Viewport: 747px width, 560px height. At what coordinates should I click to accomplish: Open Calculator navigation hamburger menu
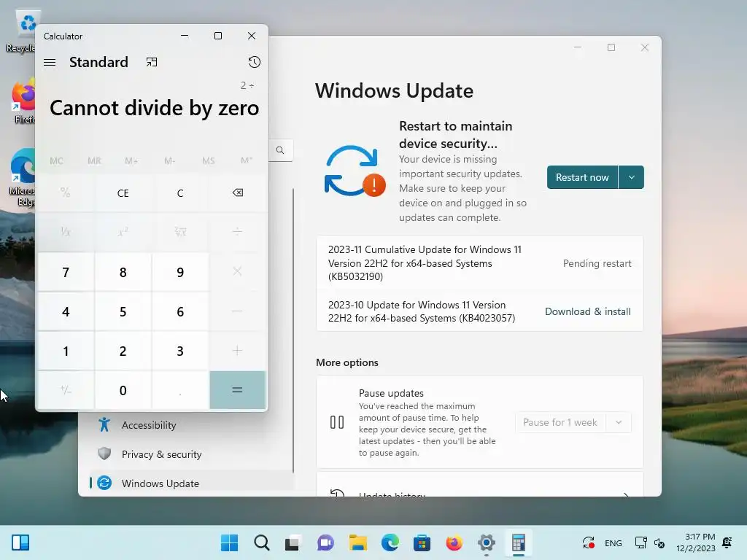click(50, 63)
